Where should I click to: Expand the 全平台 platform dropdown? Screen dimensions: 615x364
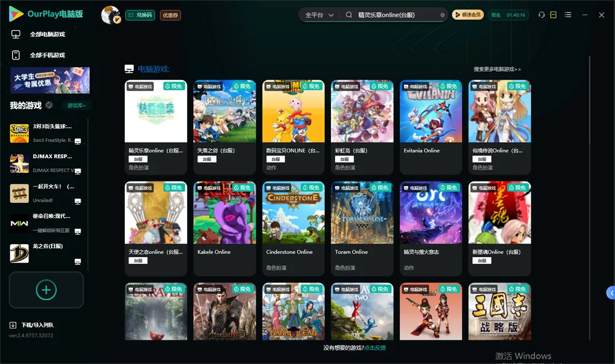tap(319, 15)
